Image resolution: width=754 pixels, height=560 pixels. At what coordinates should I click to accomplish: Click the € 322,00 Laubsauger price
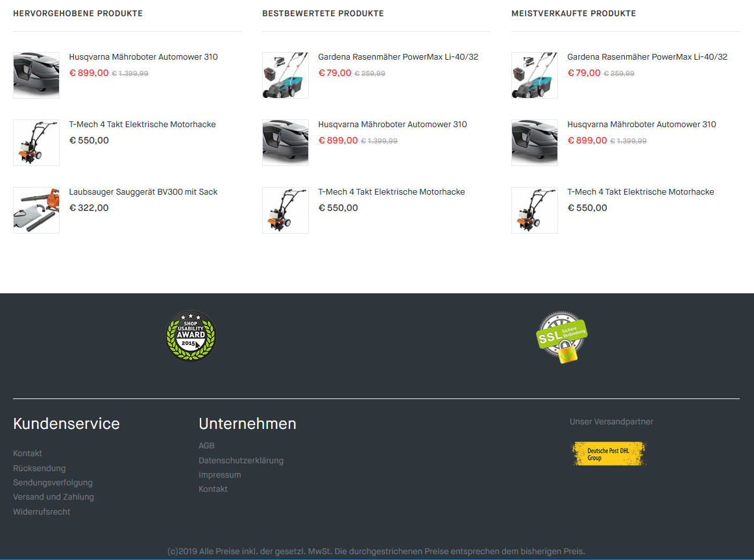(89, 208)
